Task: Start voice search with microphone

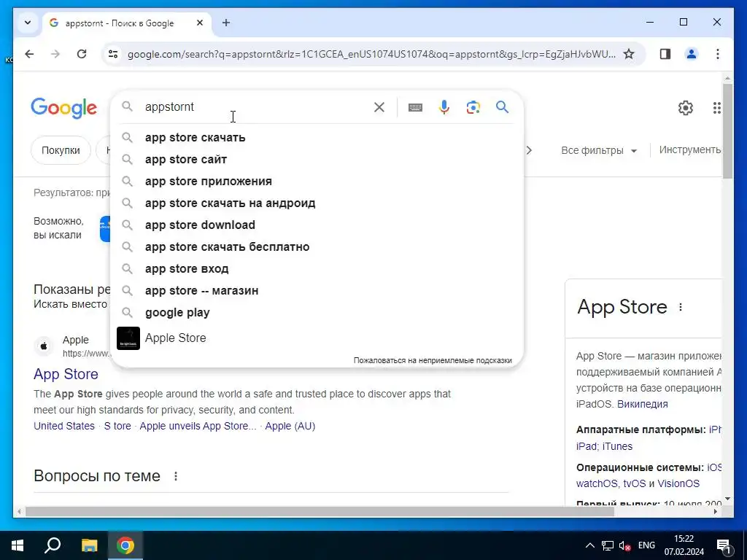Action: (x=444, y=107)
